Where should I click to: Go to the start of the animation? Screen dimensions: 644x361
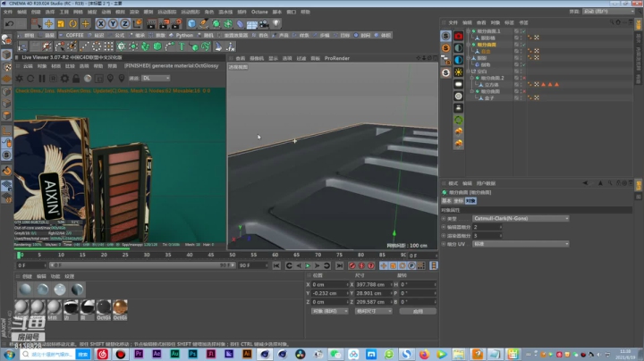276,265
